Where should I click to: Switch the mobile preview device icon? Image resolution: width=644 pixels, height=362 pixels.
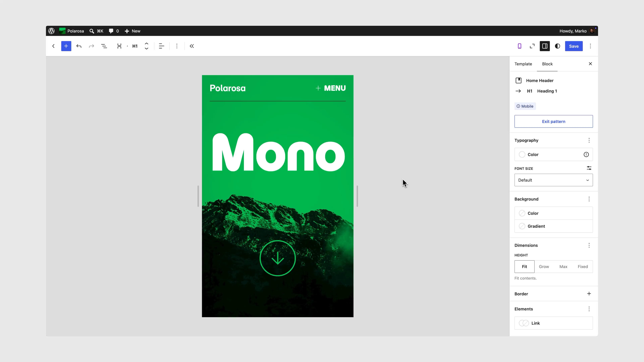[x=520, y=46]
